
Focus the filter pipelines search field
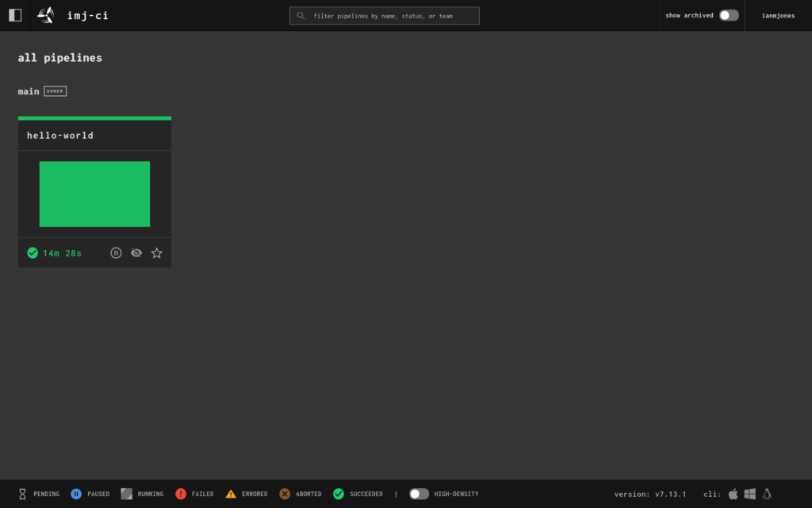click(x=385, y=16)
